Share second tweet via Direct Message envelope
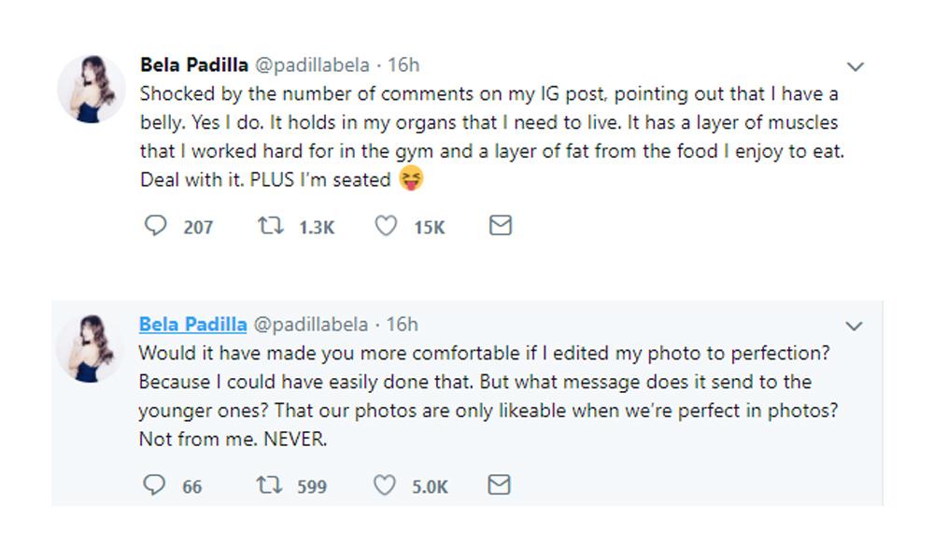This screenshot has width=934, height=560. [501, 485]
